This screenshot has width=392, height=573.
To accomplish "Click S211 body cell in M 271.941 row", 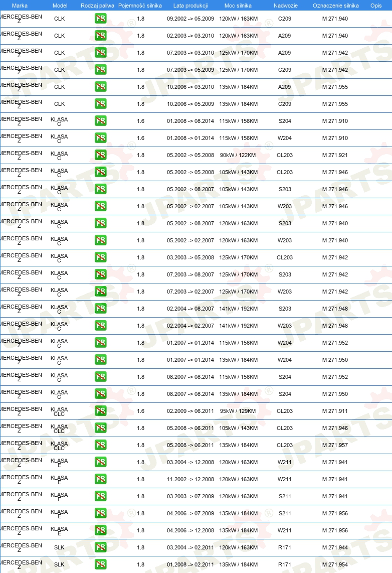I will [x=285, y=496].
